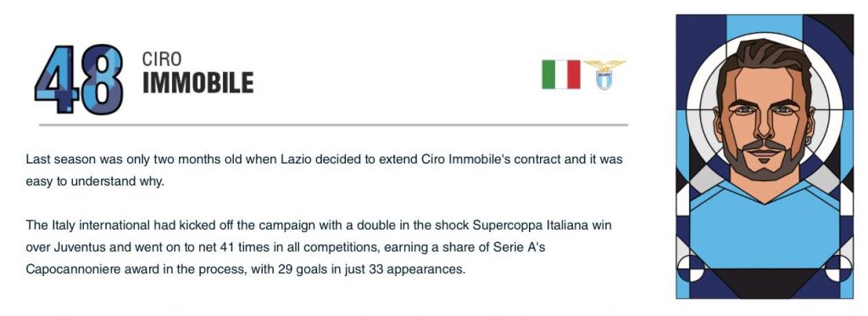Viewport: 868px width, 316px height.
Task: Click the Lazio club crest icon
Action: point(604,75)
